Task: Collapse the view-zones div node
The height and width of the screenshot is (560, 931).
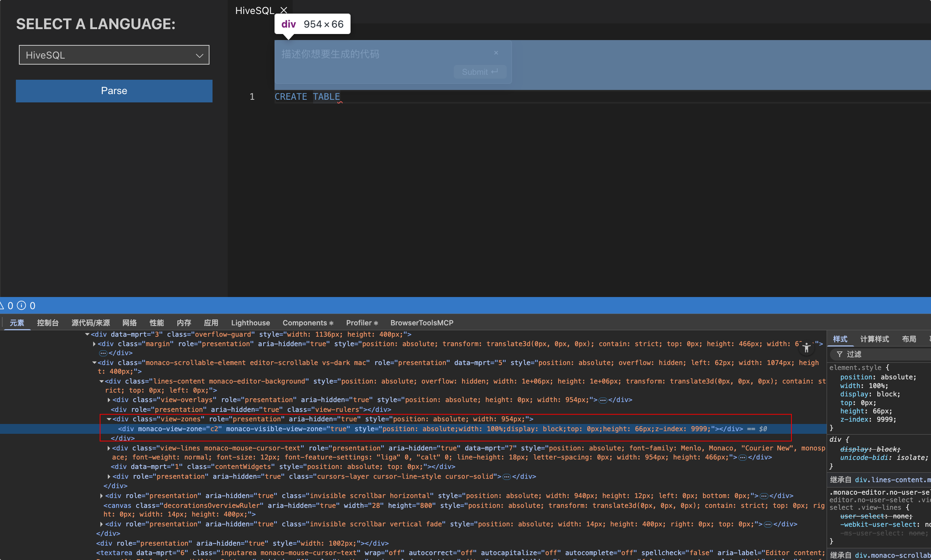Action: pos(109,419)
